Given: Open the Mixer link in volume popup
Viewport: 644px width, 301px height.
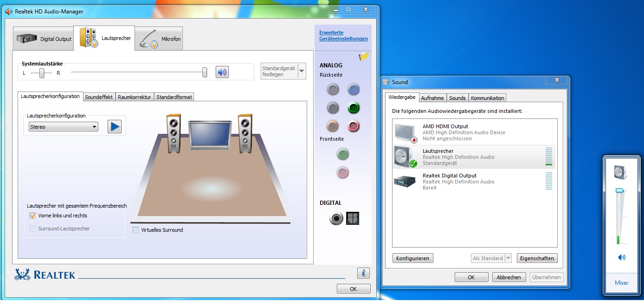Looking at the screenshot, I should [621, 283].
